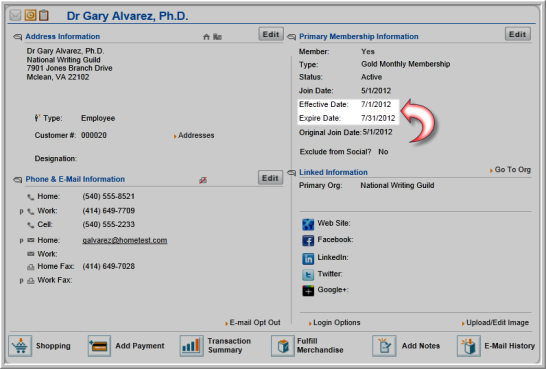Open the galvarez@hometest.com email link
The height and width of the screenshot is (369, 546).
coord(125,240)
